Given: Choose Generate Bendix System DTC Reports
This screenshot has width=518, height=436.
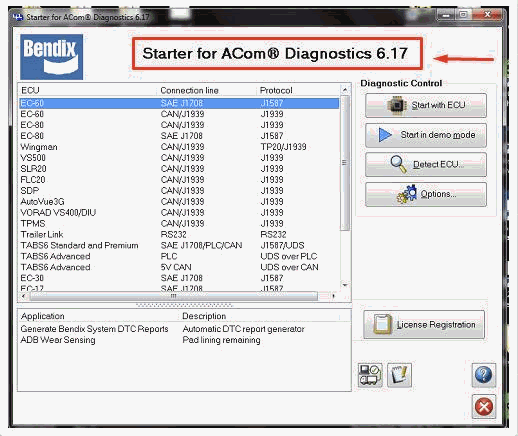Looking at the screenshot, I should tap(94, 329).
